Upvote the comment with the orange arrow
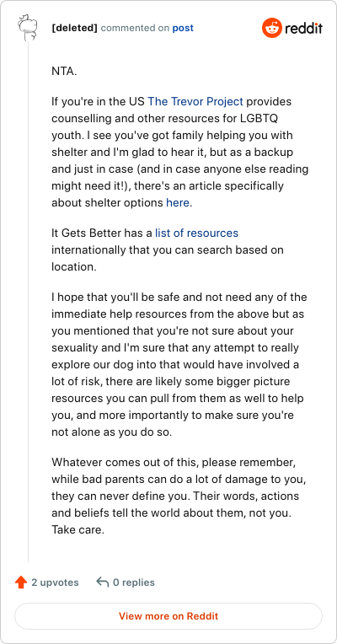337x644 pixels. [20, 582]
